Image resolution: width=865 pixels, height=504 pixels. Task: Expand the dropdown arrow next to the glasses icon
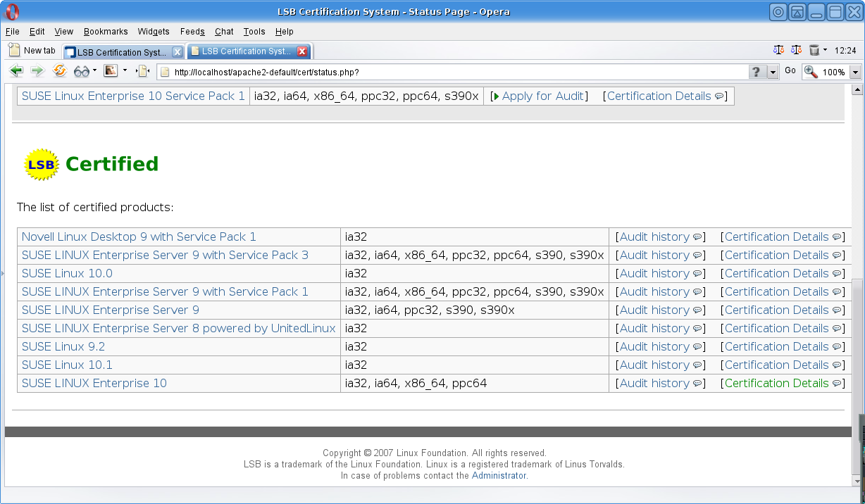pos(94,70)
